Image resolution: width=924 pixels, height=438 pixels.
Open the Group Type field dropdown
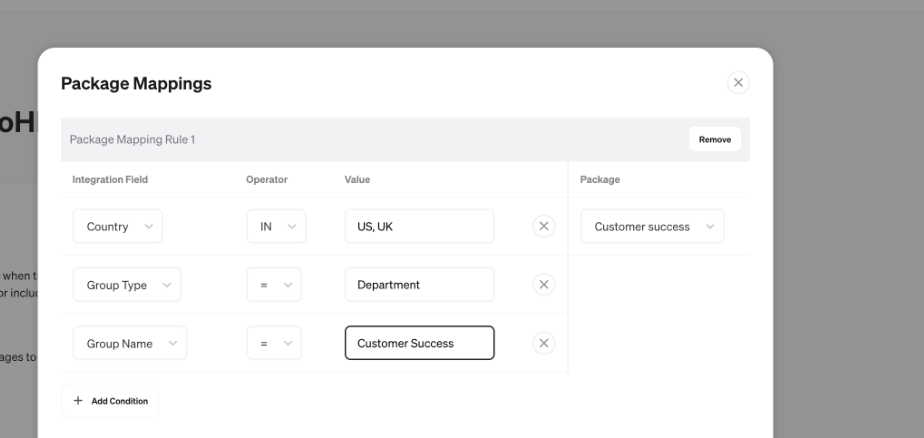click(x=127, y=285)
